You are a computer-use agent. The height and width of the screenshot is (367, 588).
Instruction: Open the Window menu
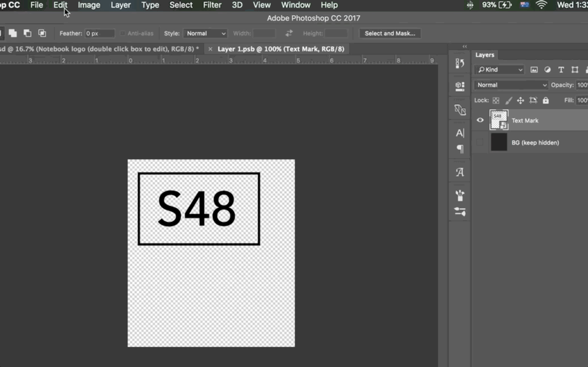point(296,5)
